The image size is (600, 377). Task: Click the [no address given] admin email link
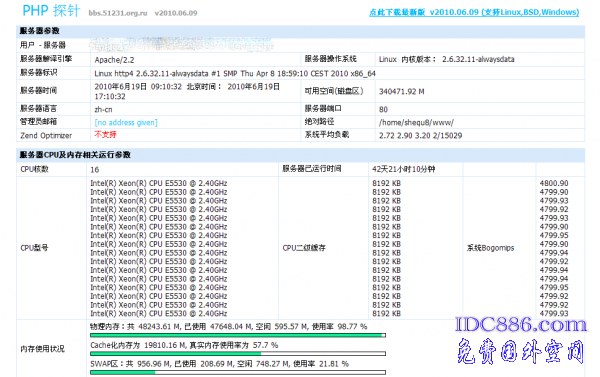point(126,122)
